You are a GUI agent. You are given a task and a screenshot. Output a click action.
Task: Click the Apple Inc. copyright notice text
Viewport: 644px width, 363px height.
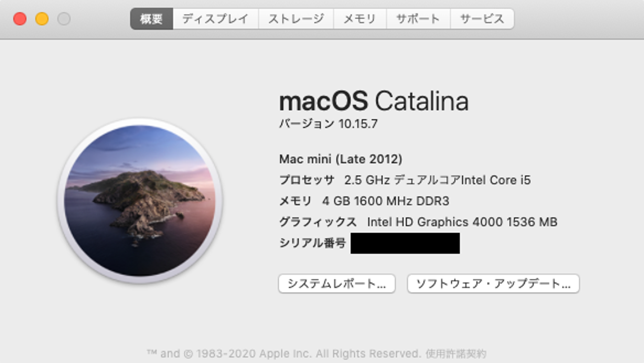pos(283,353)
